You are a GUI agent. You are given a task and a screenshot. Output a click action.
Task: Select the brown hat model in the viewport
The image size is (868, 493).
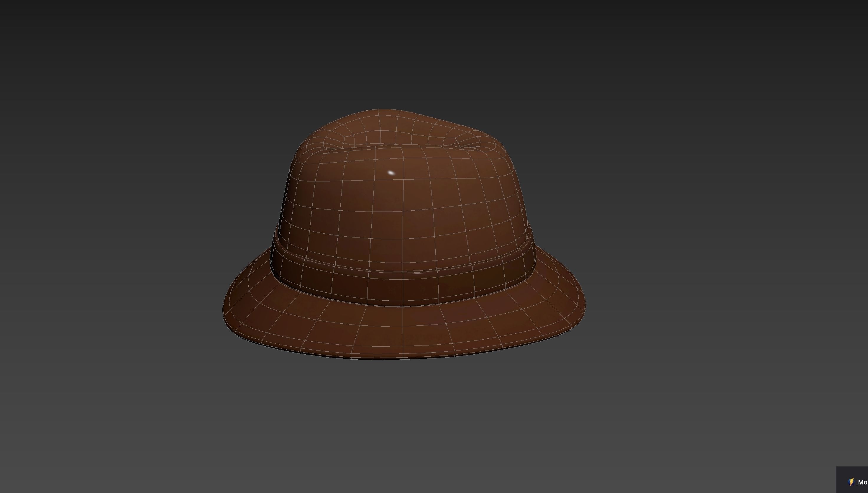pos(404,234)
